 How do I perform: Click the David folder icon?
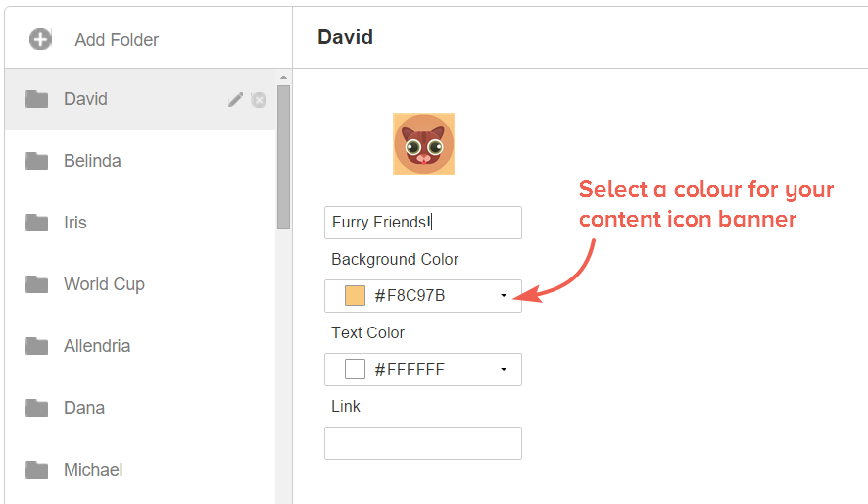[x=37, y=99]
